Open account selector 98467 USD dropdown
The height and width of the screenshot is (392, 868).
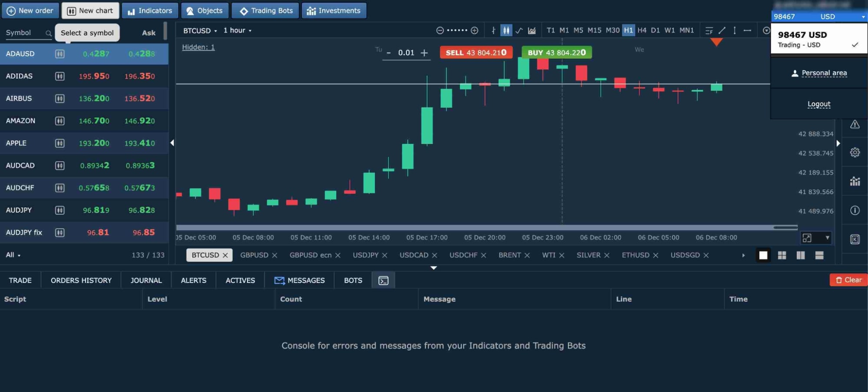click(819, 17)
